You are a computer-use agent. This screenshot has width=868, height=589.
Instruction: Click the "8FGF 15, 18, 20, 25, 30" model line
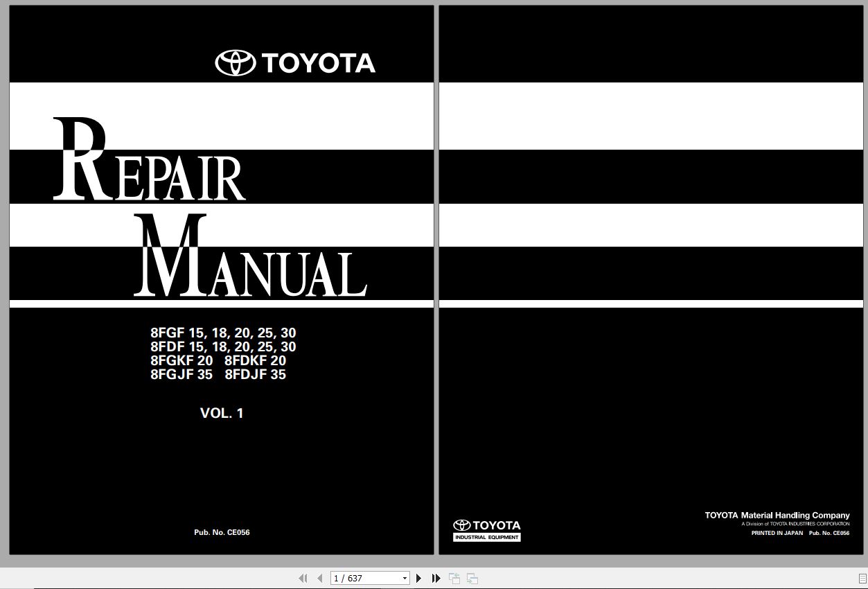(223, 333)
